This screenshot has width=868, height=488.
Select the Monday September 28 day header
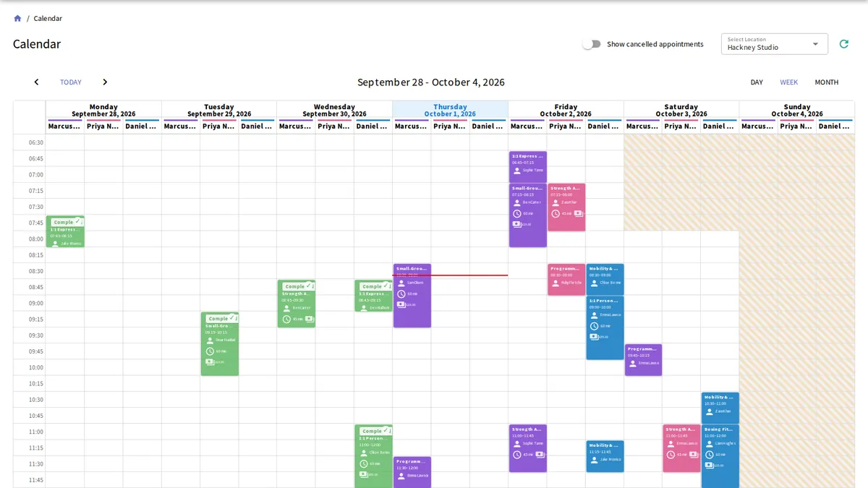103,110
